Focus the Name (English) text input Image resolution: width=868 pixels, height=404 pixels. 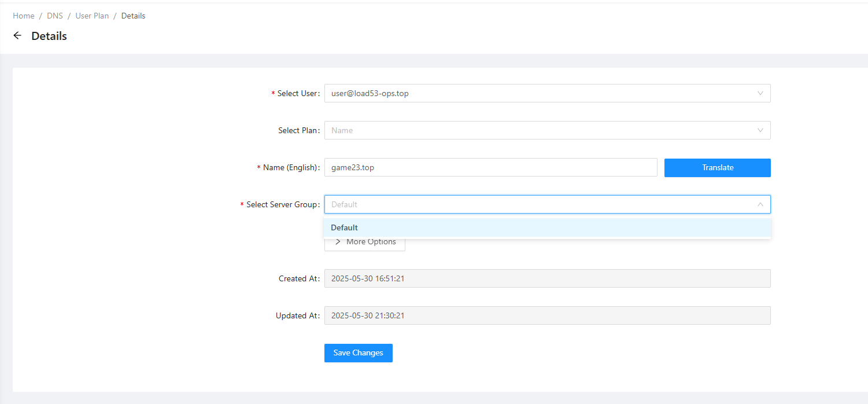(x=490, y=167)
